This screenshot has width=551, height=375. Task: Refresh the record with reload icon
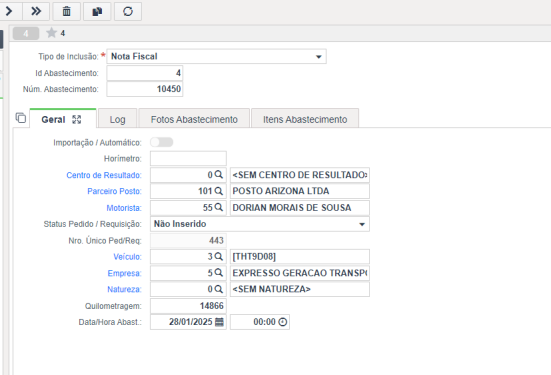(128, 11)
